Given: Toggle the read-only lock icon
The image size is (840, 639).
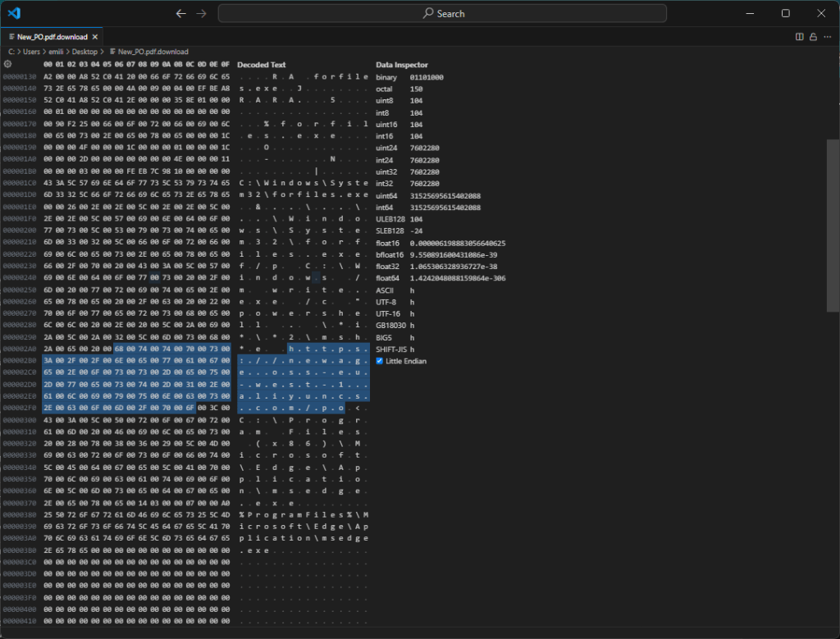Looking at the screenshot, I should [813, 37].
